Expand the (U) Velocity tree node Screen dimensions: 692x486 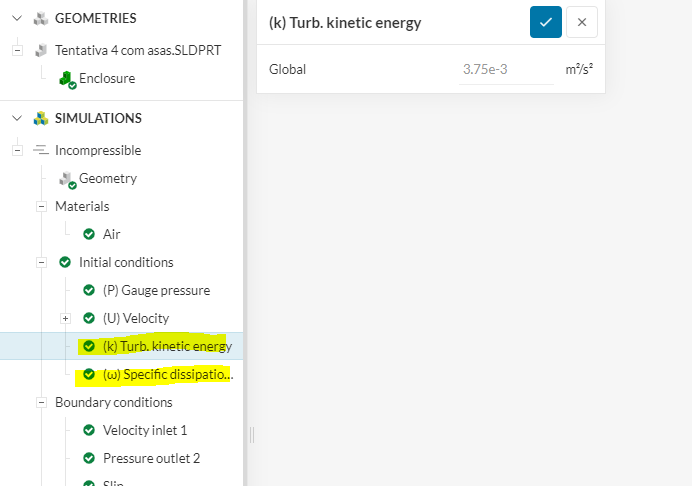pos(65,318)
